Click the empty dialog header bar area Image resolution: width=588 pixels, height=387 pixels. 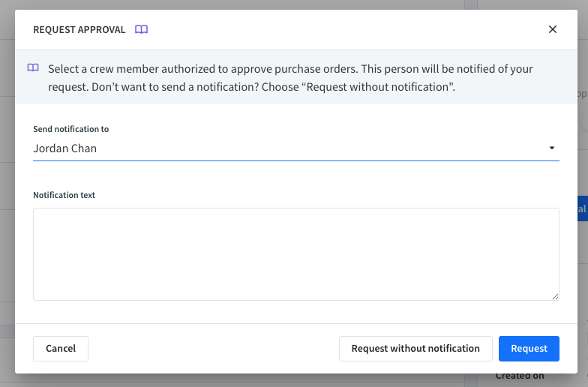345,29
